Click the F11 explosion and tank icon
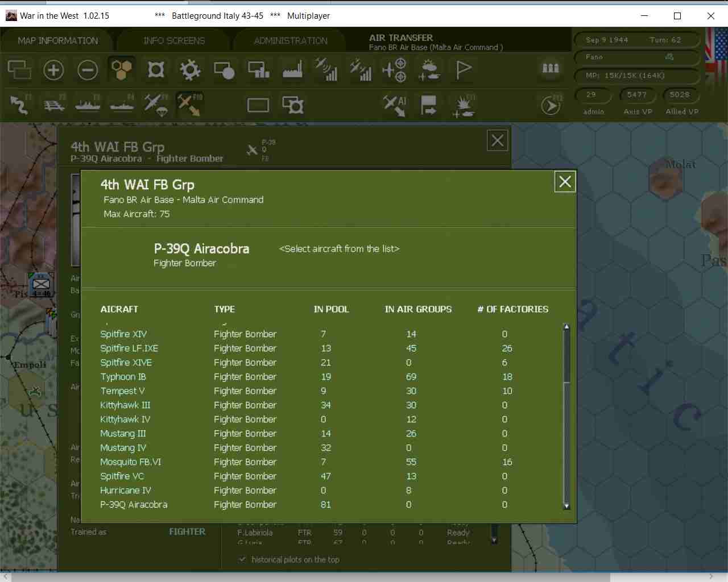 [x=464, y=106]
